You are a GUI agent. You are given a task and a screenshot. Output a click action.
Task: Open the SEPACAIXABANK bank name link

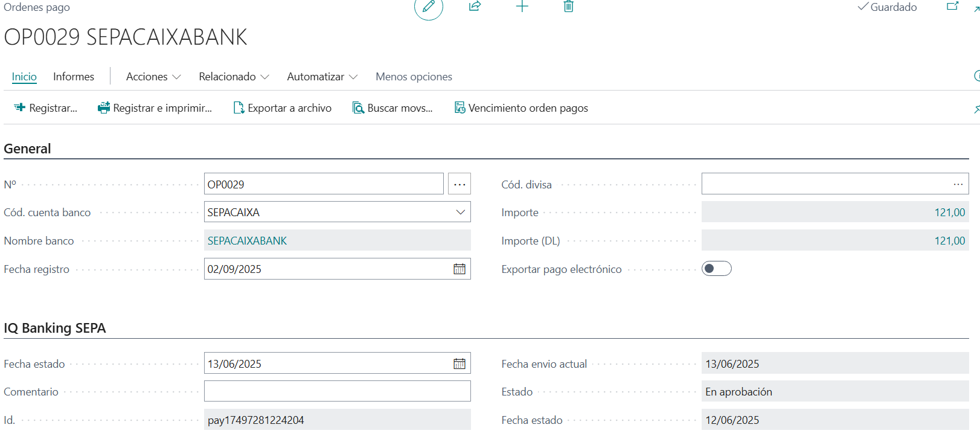(248, 241)
